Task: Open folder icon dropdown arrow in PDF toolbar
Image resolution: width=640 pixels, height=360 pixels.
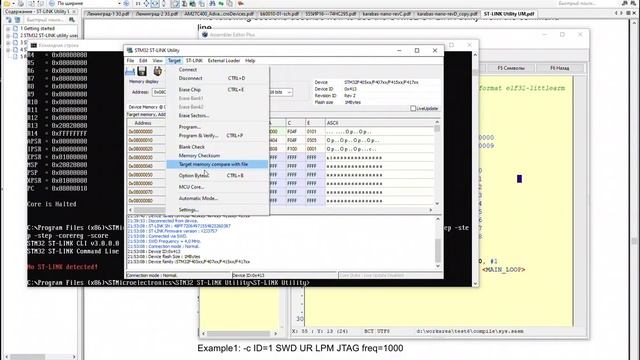Action: click(13, 3)
